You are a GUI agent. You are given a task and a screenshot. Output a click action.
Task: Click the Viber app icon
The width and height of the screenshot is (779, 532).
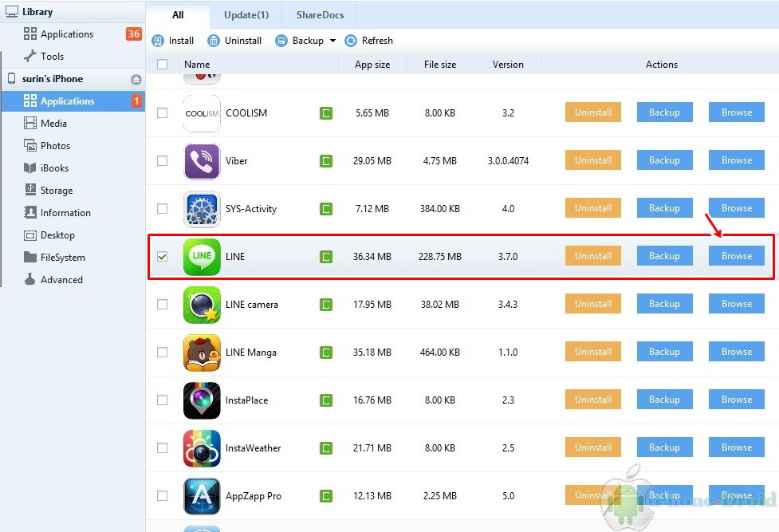tap(202, 161)
